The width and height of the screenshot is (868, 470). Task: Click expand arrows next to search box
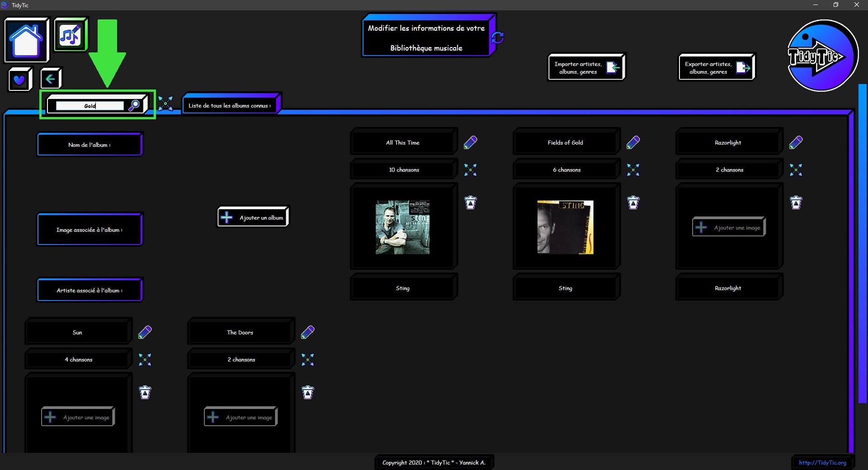[165, 103]
